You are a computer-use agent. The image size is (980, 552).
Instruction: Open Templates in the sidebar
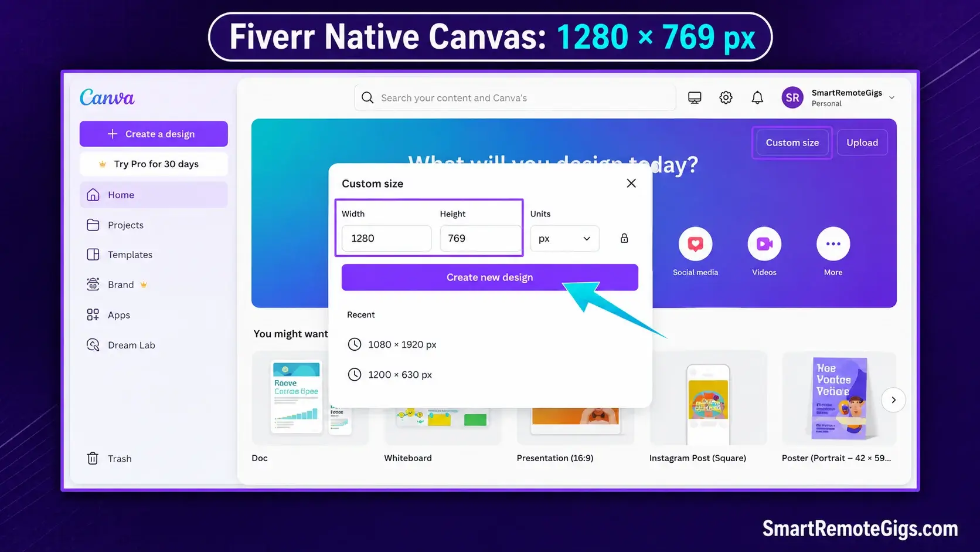coord(154,255)
